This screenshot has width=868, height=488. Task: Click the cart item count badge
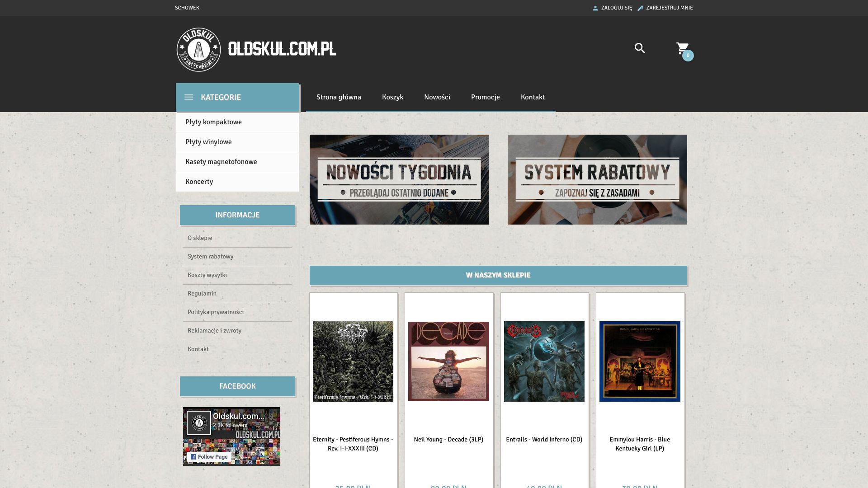point(688,56)
